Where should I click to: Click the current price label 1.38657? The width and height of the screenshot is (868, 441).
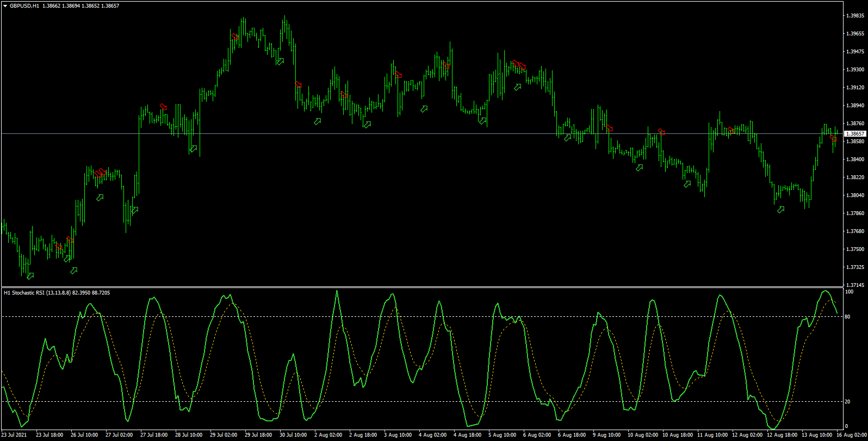coord(855,133)
